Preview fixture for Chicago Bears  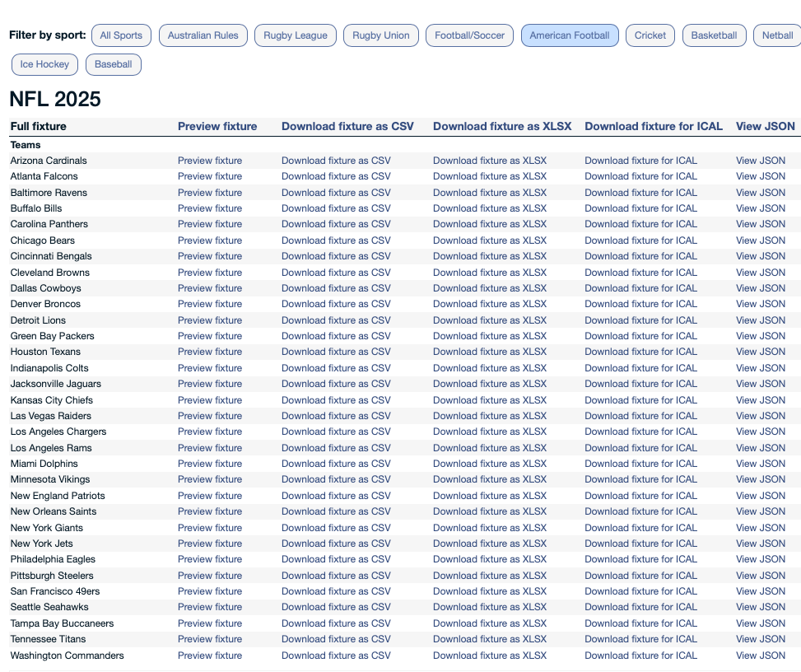(x=210, y=240)
